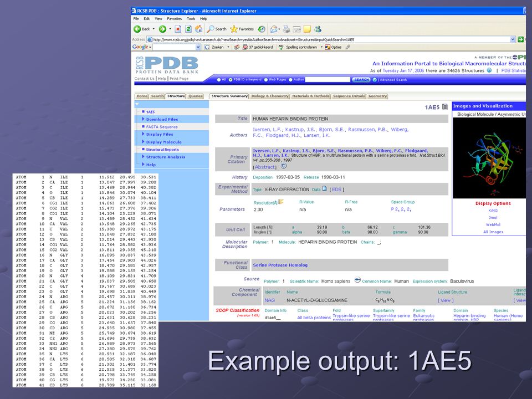
Task: Click the PubMed icon beside Abstract
Action: [x=284, y=166]
